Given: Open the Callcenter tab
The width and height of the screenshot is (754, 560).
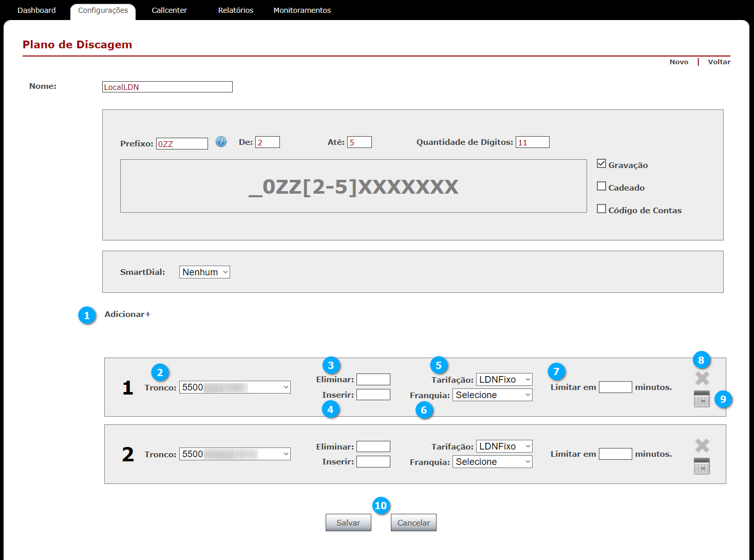Looking at the screenshot, I should 169,10.
